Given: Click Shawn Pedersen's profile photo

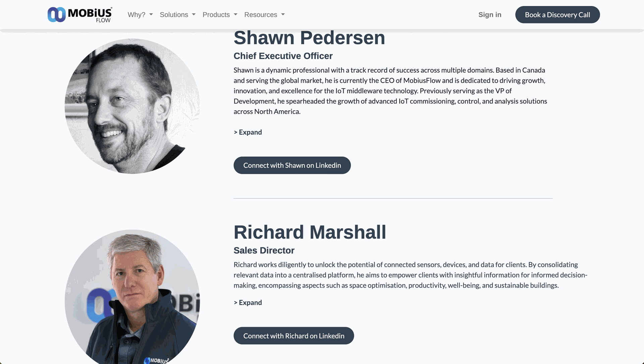Looking at the screenshot, I should pyautogui.click(x=132, y=106).
